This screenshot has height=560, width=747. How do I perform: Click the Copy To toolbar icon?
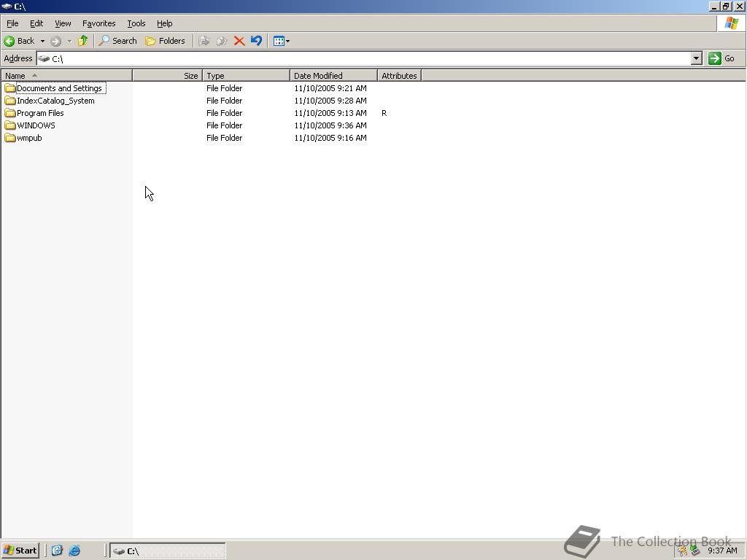[x=222, y=41]
